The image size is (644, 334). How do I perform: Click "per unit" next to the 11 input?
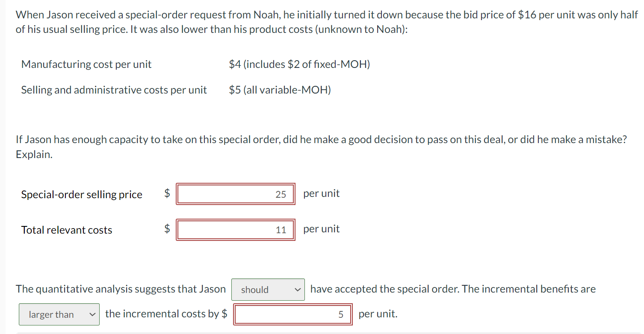click(321, 229)
